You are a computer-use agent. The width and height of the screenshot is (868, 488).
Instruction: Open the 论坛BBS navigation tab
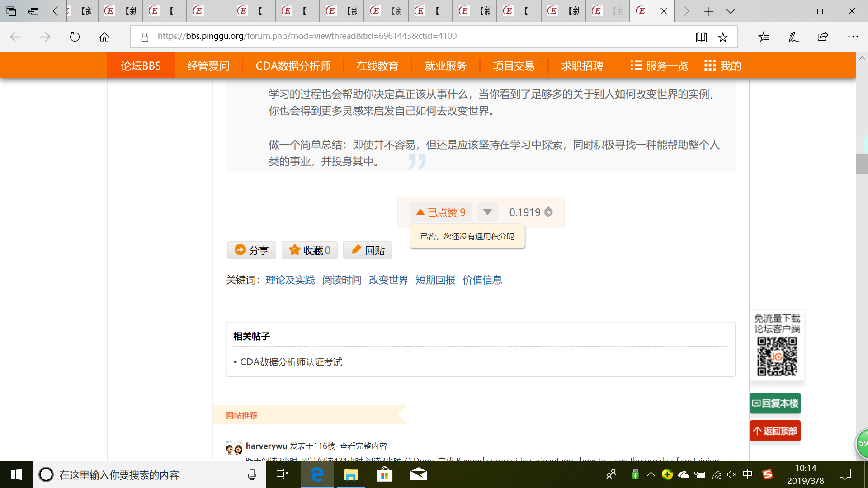pyautogui.click(x=141, y=66)
